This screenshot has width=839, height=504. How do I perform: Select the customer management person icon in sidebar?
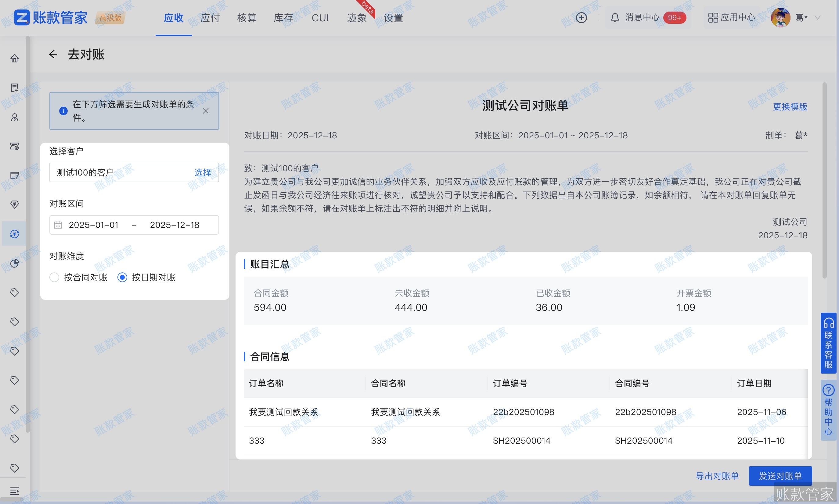click(x=14, y=118)
